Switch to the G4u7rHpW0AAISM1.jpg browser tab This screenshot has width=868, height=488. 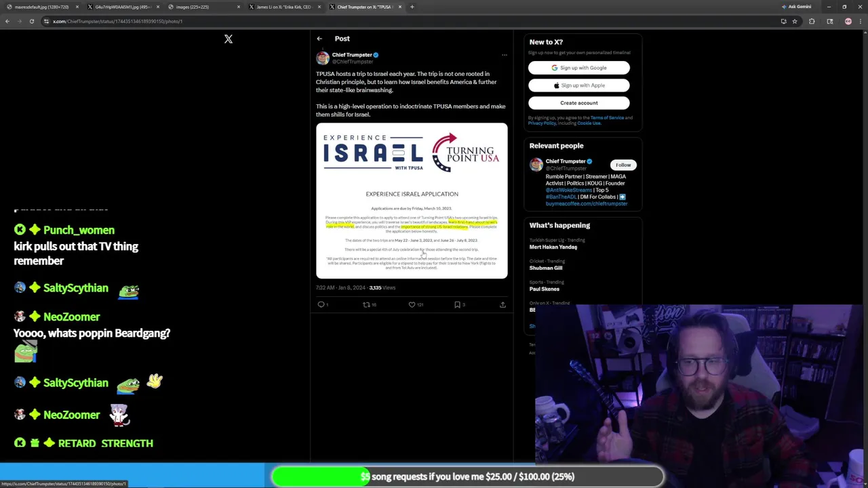tap(122, 7)
